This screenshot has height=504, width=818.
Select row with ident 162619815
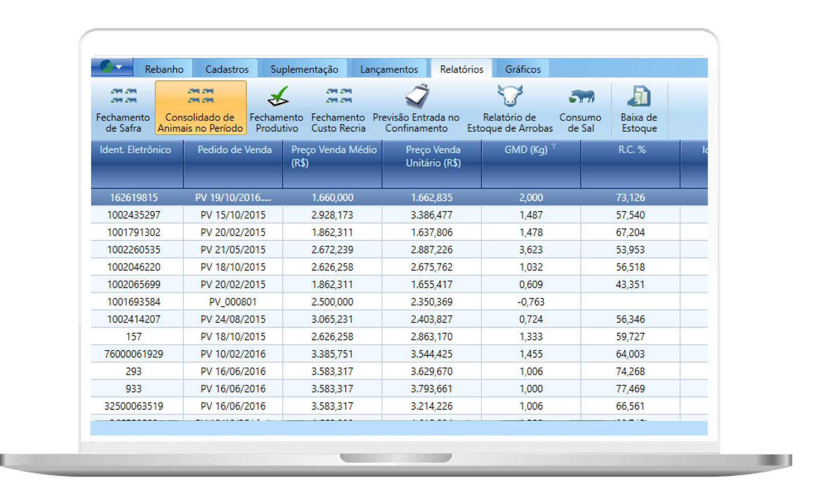point(399,197)
